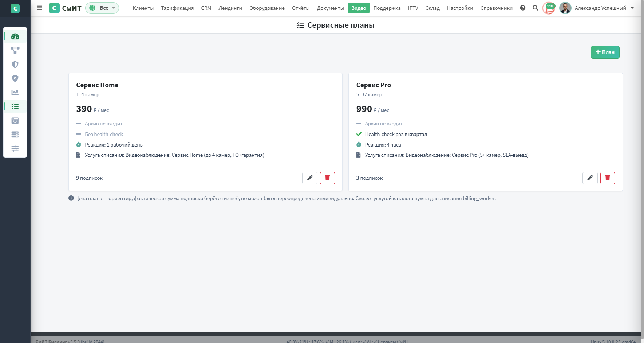The image size is (644, 343).
Task: Open the network topology sidebar icon
Action: tap(15, 50)
